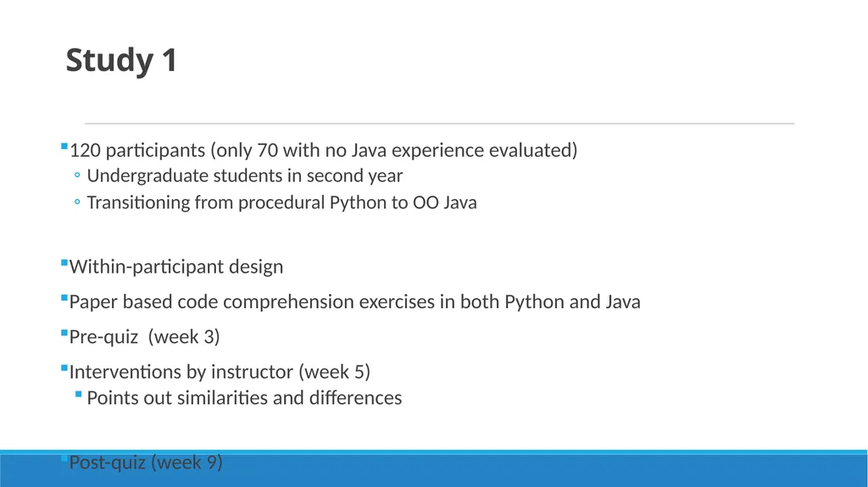This screenshot has width=868, height=487.
Task: Click the circle bullet before Transitioning line
Action: tap(77, 202)
